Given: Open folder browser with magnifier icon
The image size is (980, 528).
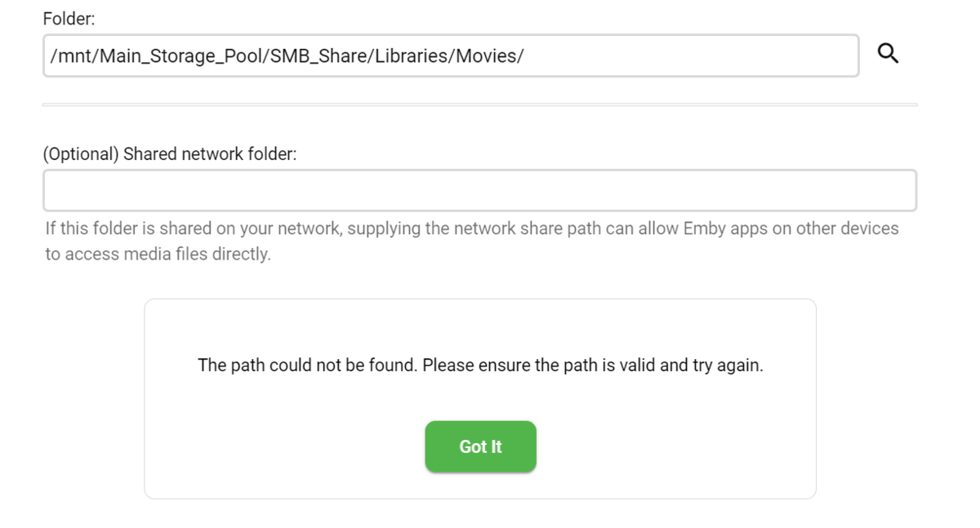Looking at the screenshot, I should click(x=888, y=54).
